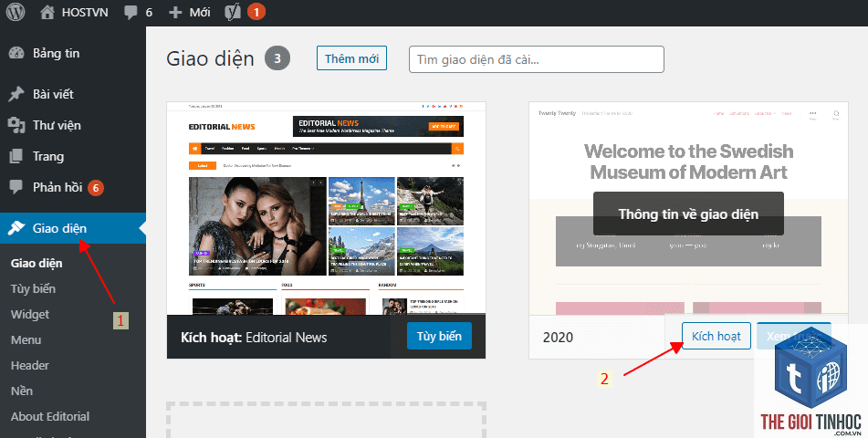Click the Bài viết pin icon
This screenshot has height=438, width=868.
tap(16, 94)
